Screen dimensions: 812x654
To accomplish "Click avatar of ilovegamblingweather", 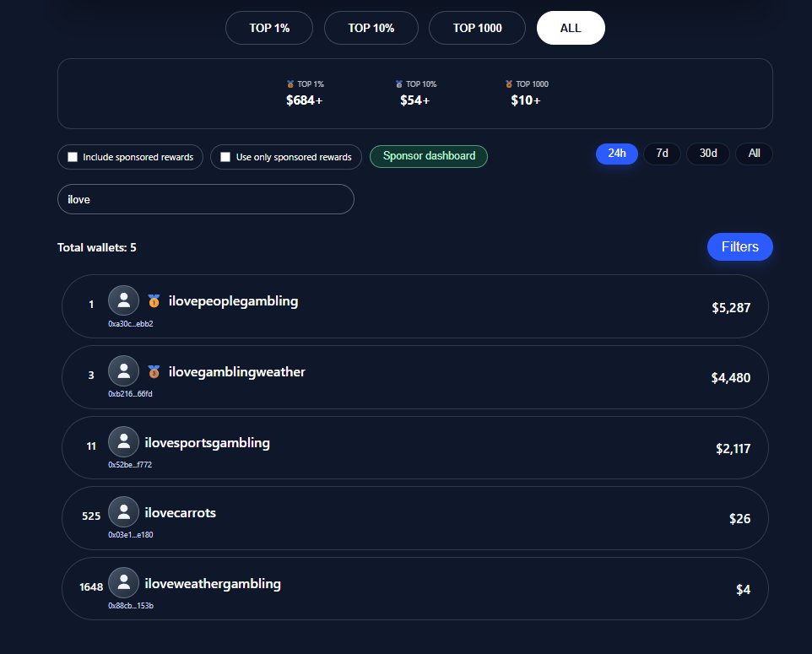I will 123,370.
